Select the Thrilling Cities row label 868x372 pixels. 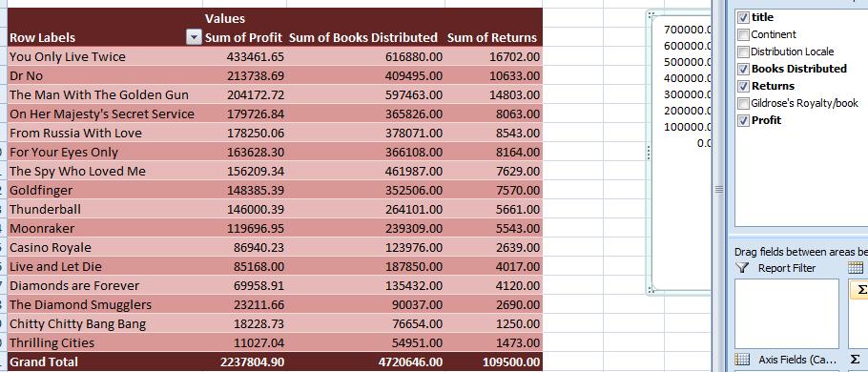[52, 342]
